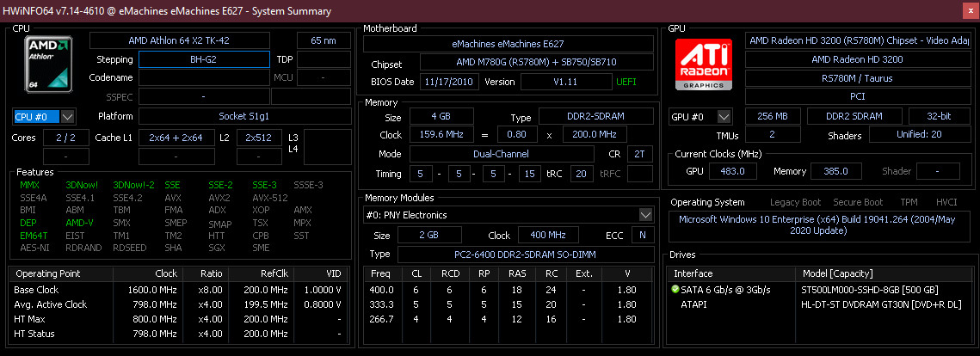The image size is (980, 356).
Task: Click the Cache L1 value 2x64 + 2x64
Action: point(176,138)
